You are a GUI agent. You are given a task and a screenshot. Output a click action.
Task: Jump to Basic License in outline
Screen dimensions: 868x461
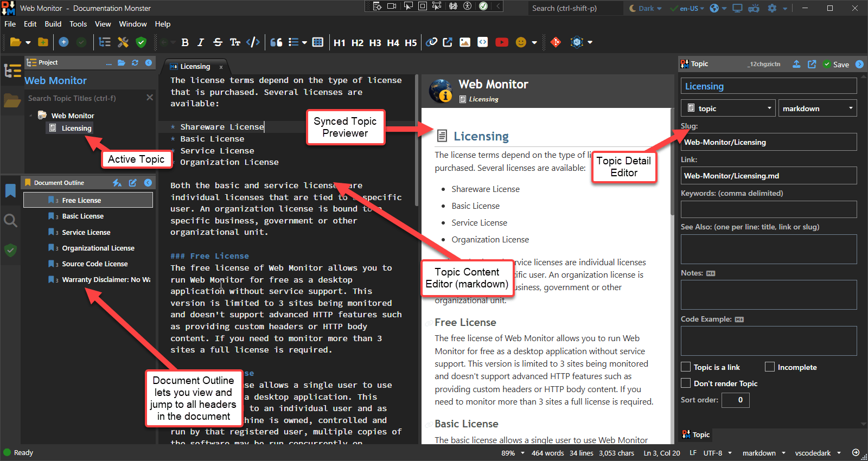click(82, 216)
